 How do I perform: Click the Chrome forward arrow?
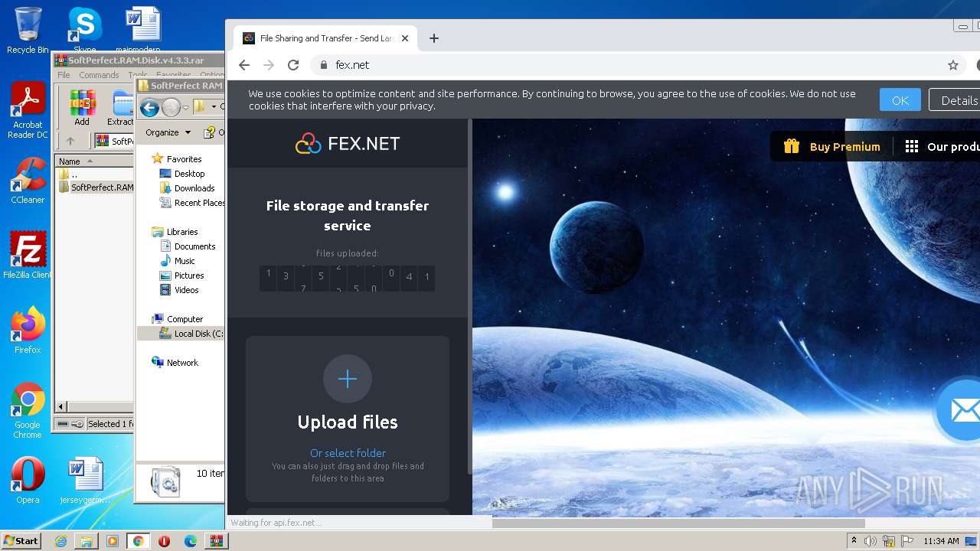point(268,65)
